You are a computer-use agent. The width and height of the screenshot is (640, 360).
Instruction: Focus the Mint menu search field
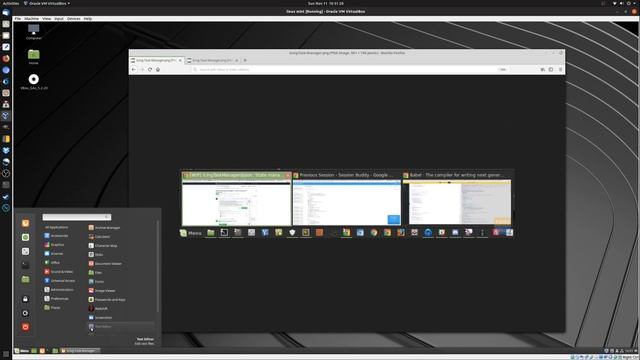pyautogui.click(x=77, y=217)
